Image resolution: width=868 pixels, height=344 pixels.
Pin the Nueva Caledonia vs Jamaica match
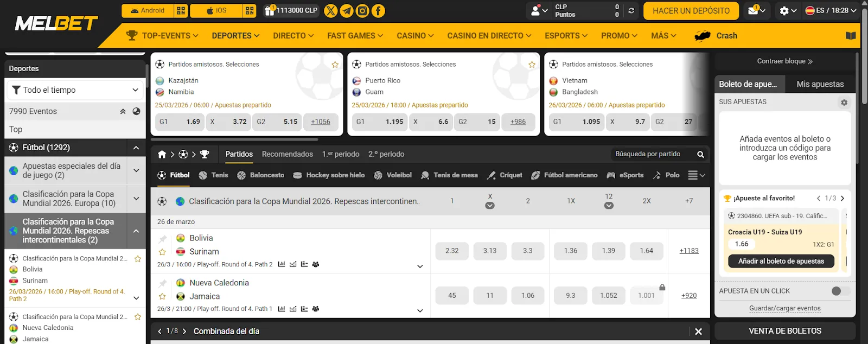tap(162, 283)
